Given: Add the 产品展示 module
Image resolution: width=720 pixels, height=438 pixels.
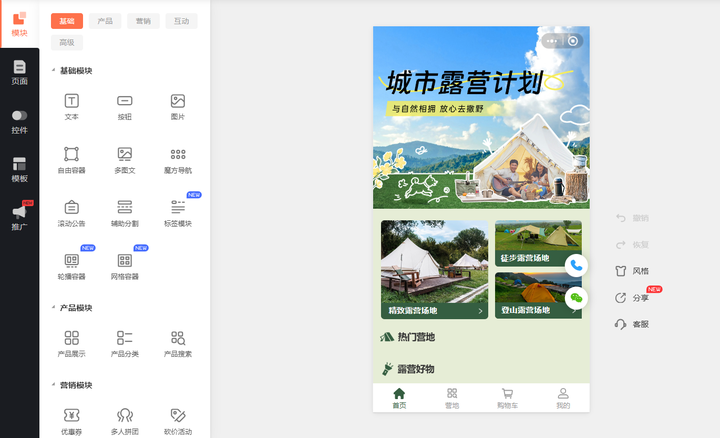Looking at the screenshot, I should point(71,344).
